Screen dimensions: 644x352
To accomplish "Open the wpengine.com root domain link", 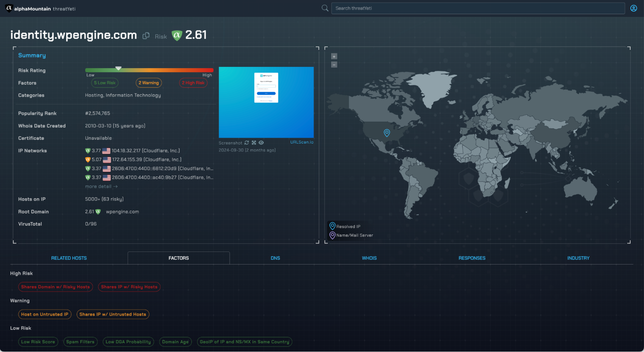I will point(122,212).
